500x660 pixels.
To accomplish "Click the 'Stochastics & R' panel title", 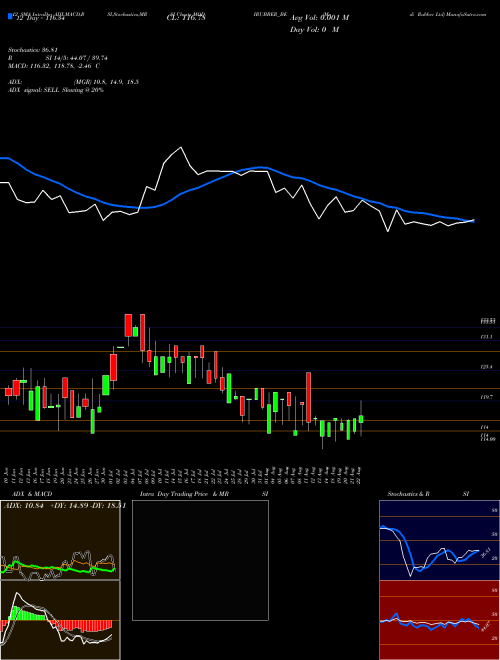I will [x=409, y=494].
